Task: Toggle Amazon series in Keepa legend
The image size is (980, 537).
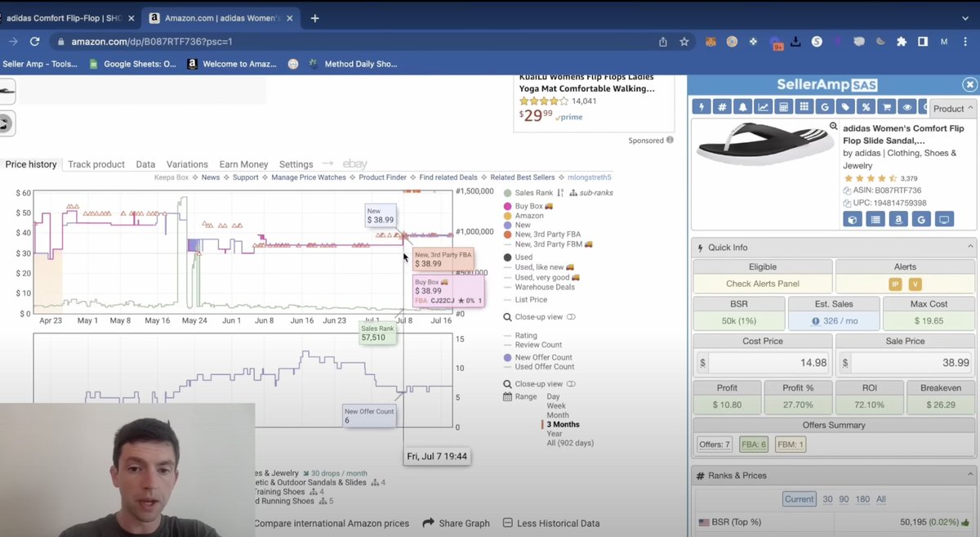Action: (525, 215)
